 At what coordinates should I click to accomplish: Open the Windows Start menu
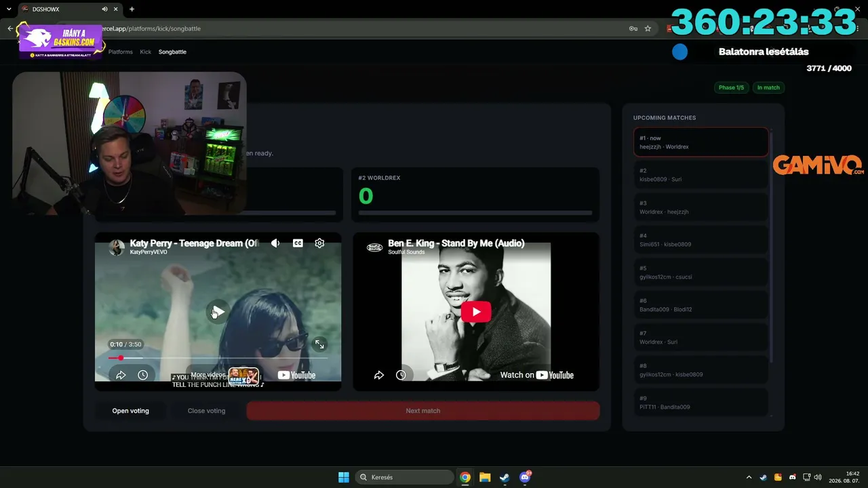344,477
